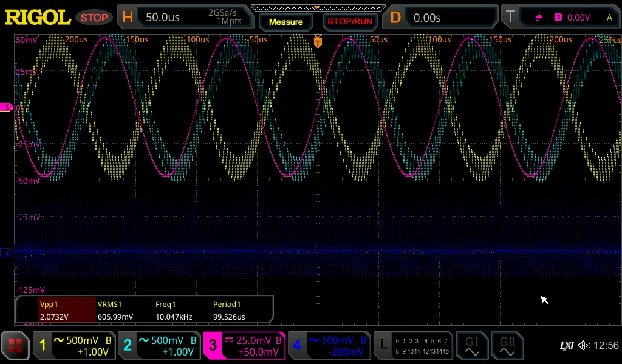Image resolution: width=622 pixels, height=364 pixels.
Task: Open the trigger T icon
Action: pyautogui.click(x=510, y=17)
